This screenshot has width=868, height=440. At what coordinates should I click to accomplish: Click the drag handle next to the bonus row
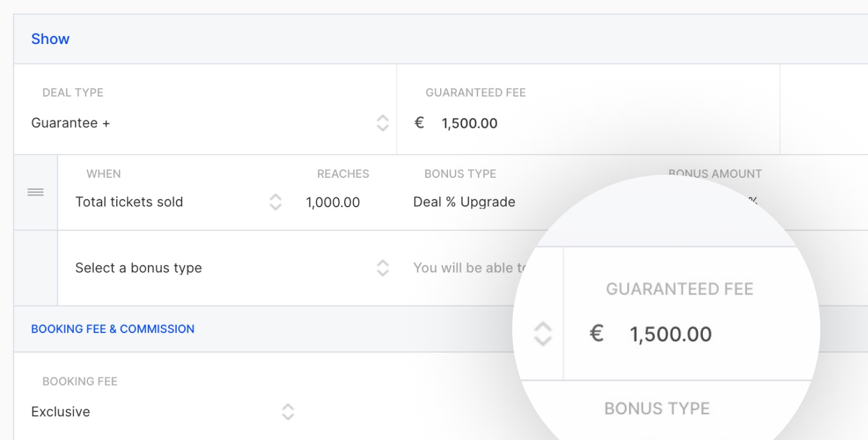click(x=35, y=191)
